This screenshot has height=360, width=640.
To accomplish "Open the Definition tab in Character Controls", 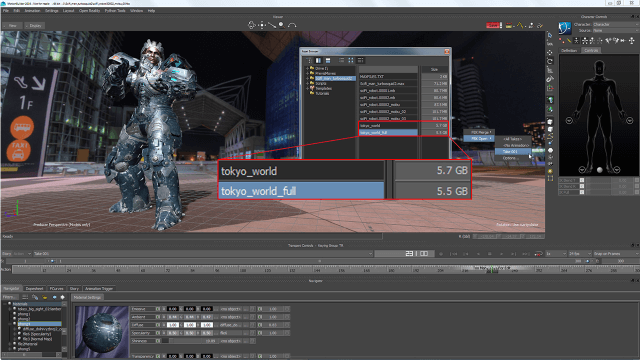I will click(x=569, y=51).
